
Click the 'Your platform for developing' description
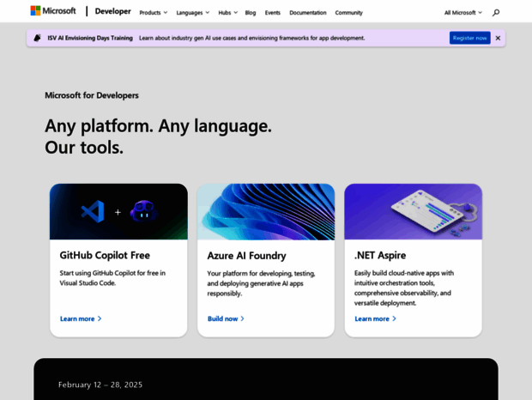point(261,283)
